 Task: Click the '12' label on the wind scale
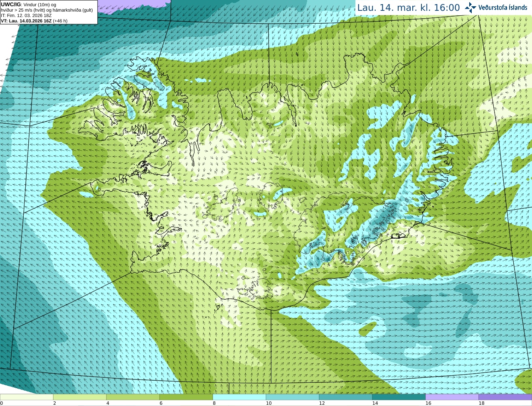[322, 403]
